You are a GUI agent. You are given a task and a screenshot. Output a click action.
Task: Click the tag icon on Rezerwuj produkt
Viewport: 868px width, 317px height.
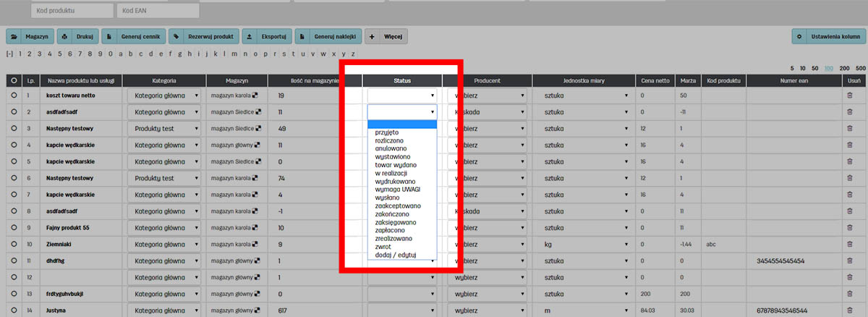click(x=177, y=35)
